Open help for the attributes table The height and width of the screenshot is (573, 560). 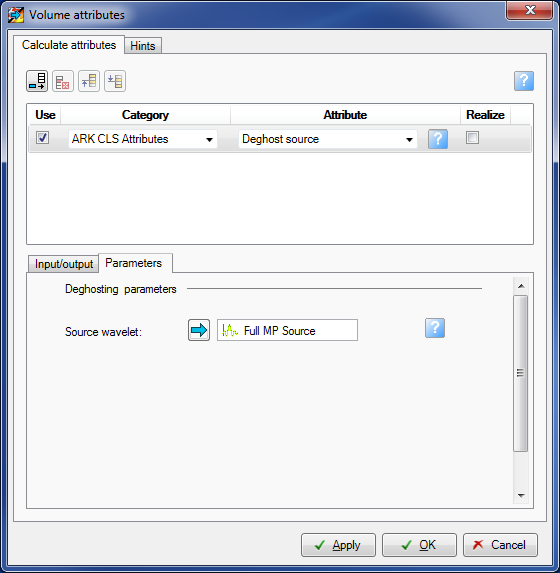tap(524, 81)
